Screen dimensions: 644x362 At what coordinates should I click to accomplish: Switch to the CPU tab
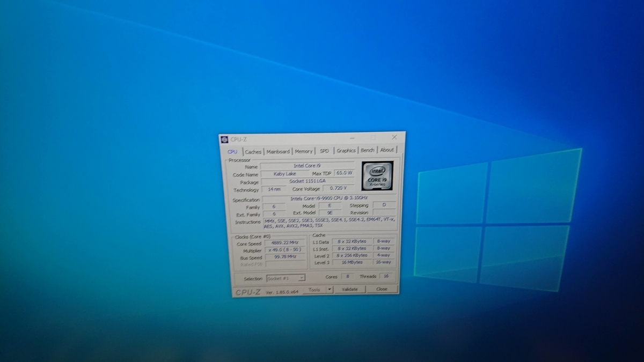click(232, 152)
